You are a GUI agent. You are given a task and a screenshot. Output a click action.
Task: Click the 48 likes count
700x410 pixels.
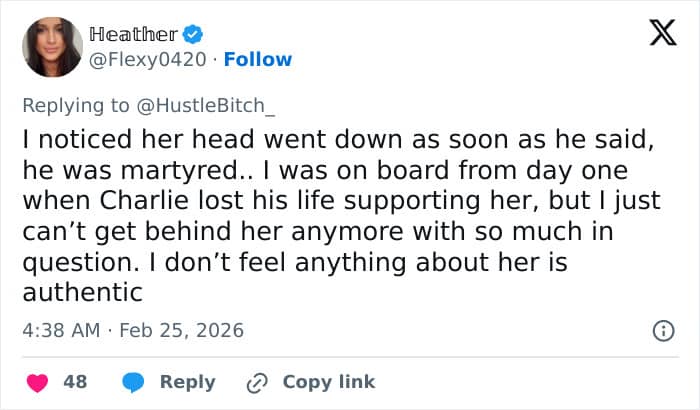75,382
